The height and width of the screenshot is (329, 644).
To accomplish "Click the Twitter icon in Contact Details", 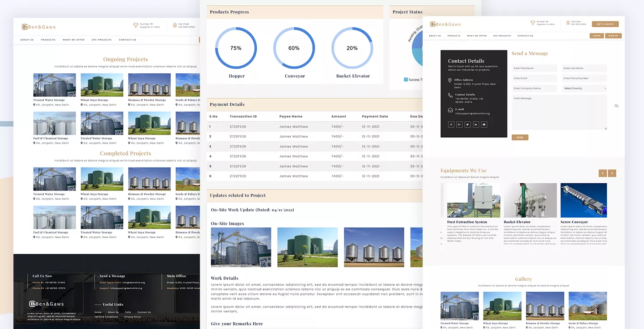I will 467,124.
